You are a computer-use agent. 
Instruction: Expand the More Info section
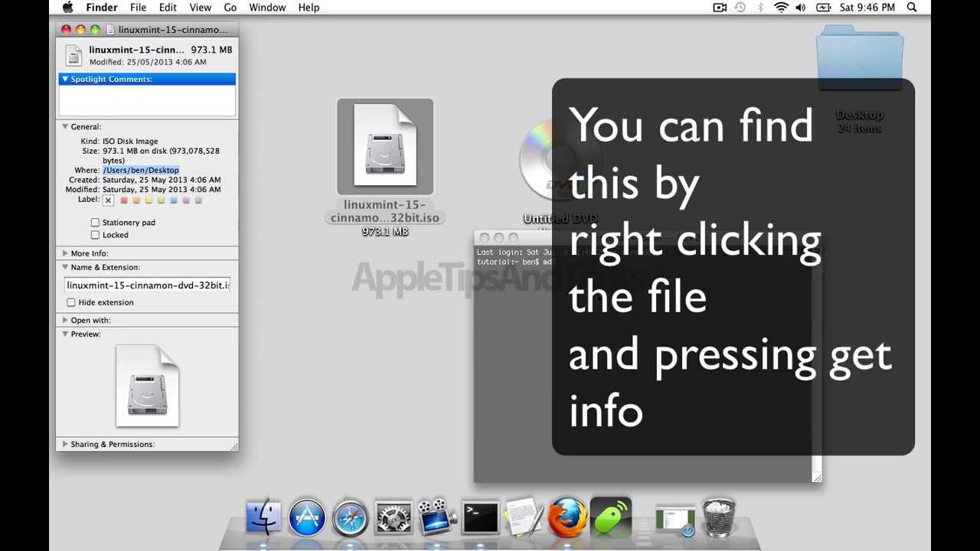pyautogui.click(x=65, y=253)
